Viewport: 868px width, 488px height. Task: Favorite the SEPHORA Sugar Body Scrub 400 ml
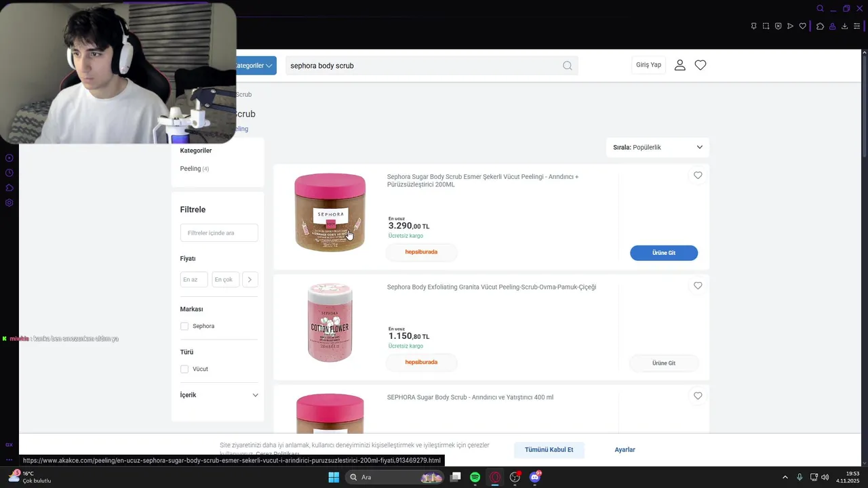(x=698, y=396)
